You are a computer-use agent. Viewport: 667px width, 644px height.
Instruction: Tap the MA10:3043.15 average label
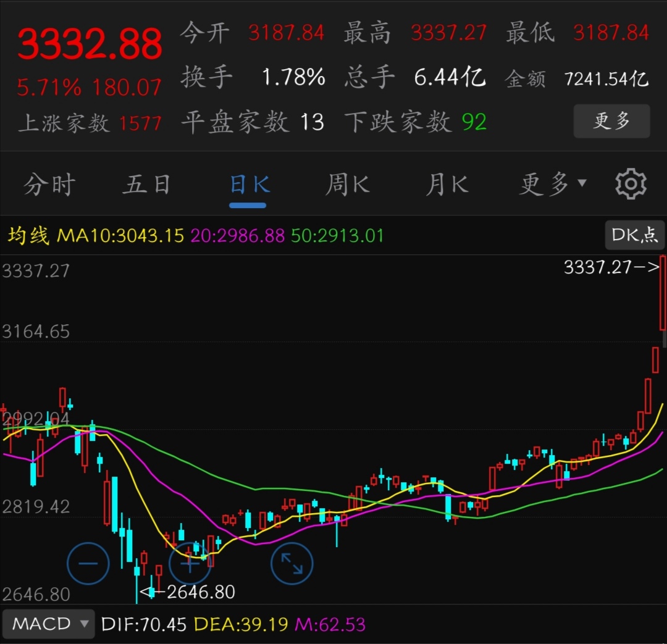click(120, 235)
